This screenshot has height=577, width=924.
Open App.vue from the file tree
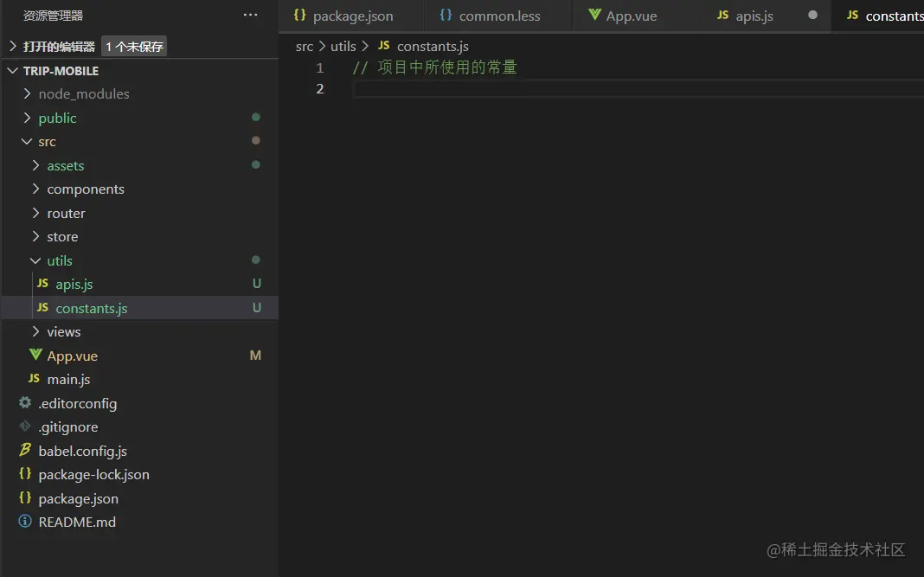point(140,356)
